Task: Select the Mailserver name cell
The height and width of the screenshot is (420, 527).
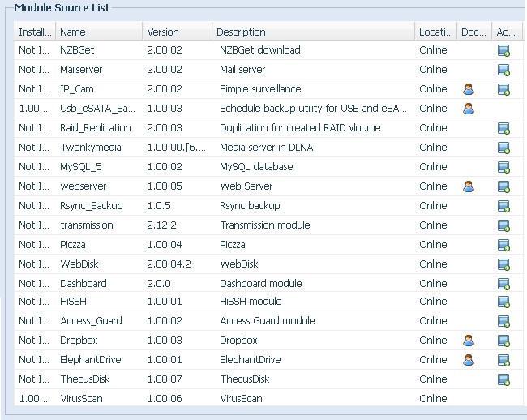Action: 81,70
